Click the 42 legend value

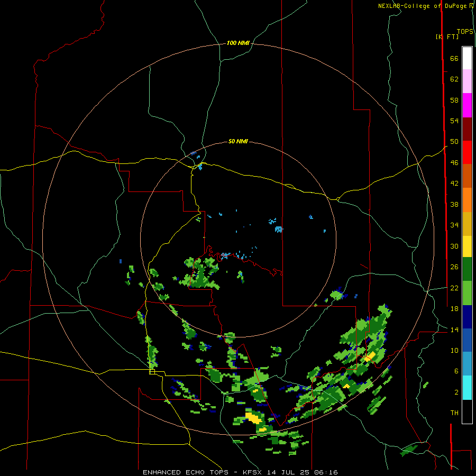[x=454, y=184]
